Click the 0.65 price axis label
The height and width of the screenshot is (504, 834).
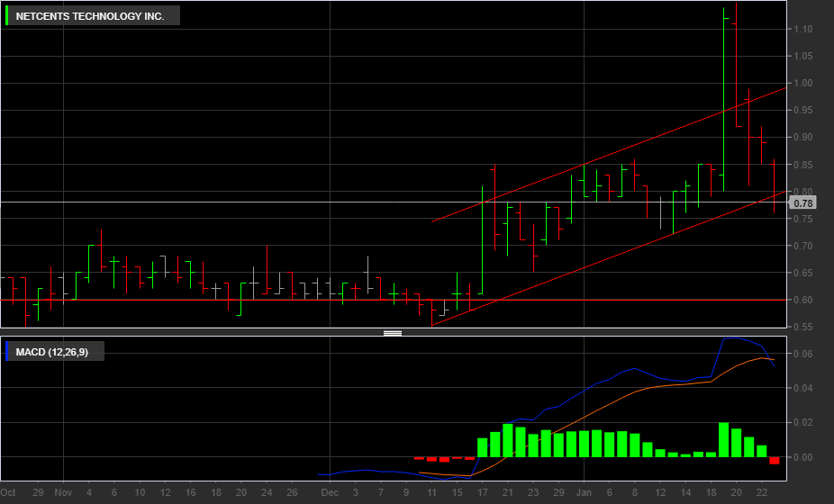(x=803, y=274)
